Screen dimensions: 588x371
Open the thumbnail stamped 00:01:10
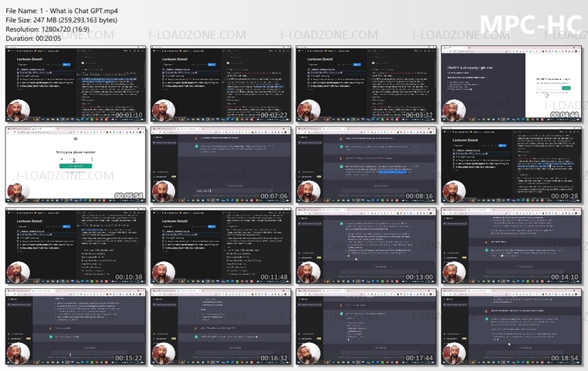(76, 84)
